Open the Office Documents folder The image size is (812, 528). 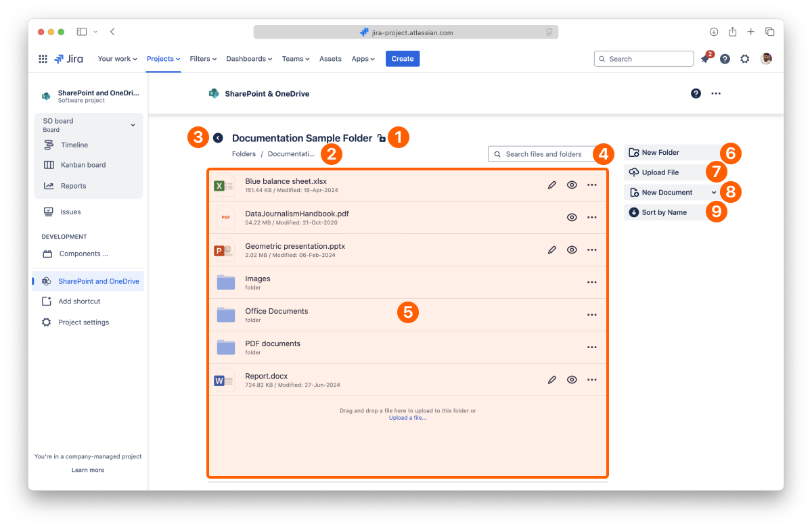[276, 312]
